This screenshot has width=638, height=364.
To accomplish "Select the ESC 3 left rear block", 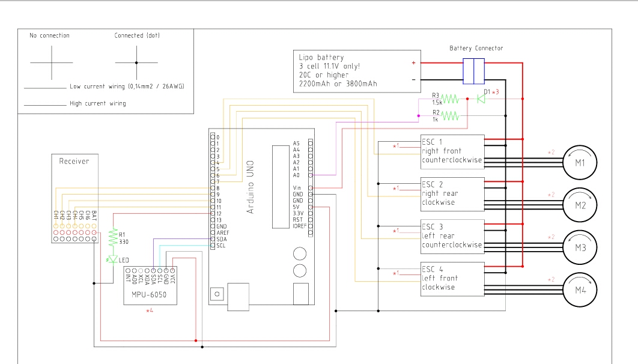I will 452,237.
